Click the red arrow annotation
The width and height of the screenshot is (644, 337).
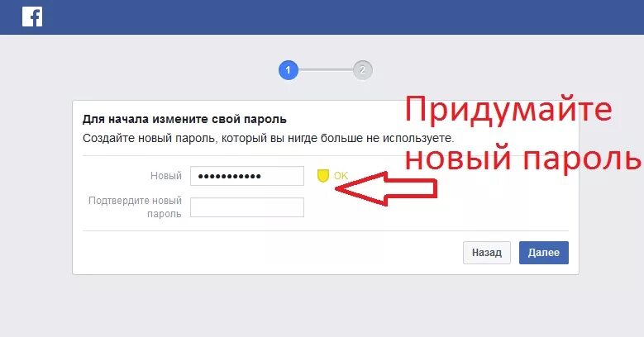click(x=386, y=188)
